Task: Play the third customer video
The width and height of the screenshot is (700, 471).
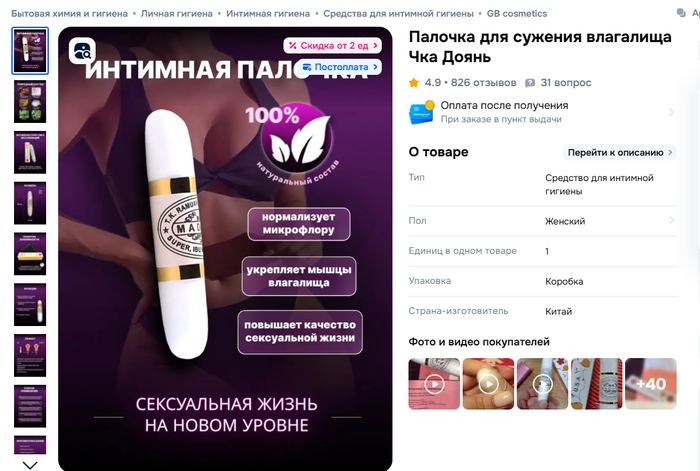Action: point(542,383)
